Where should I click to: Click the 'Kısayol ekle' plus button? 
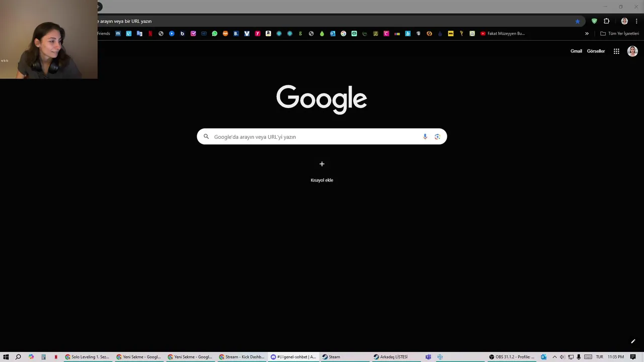(x=322, y=164)
